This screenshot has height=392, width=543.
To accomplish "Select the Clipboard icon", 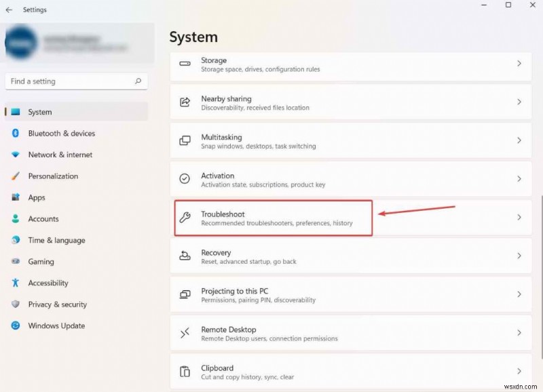I will pyautogui.click(x=185, y=371).
